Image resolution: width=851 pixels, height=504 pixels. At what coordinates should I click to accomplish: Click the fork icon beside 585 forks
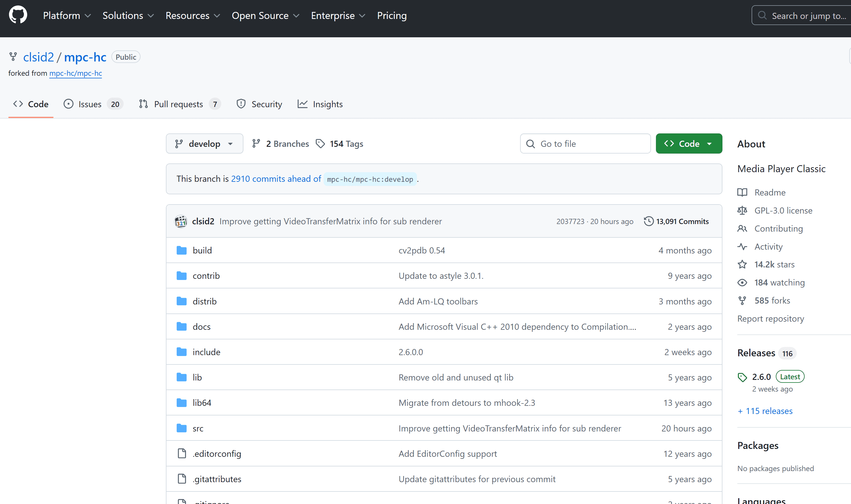[742, 301]
